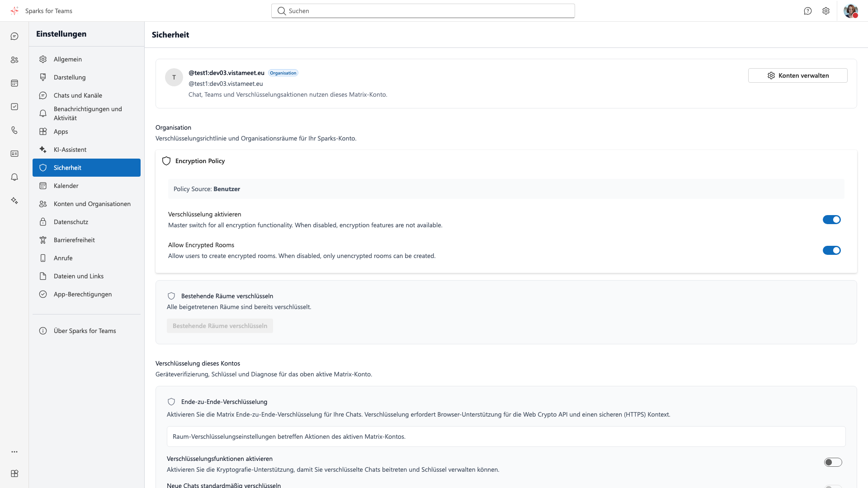Click the Sparks for Teams logo
The width and height of the screenshot is (868, 488).
coord(14,11)
